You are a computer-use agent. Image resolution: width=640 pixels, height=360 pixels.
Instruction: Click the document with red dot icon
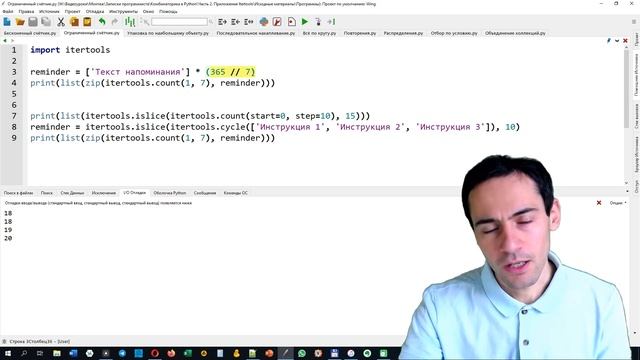click(x=291, y=22)
